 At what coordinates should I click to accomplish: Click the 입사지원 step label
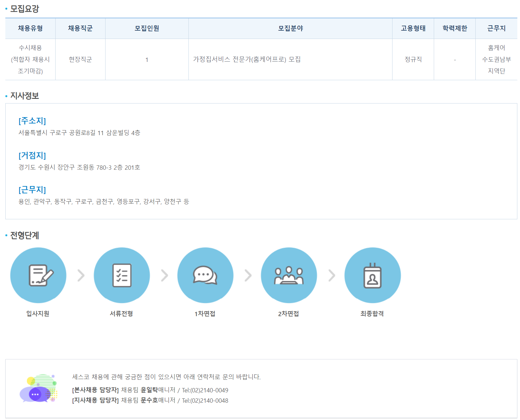click(x=38, y=314)
